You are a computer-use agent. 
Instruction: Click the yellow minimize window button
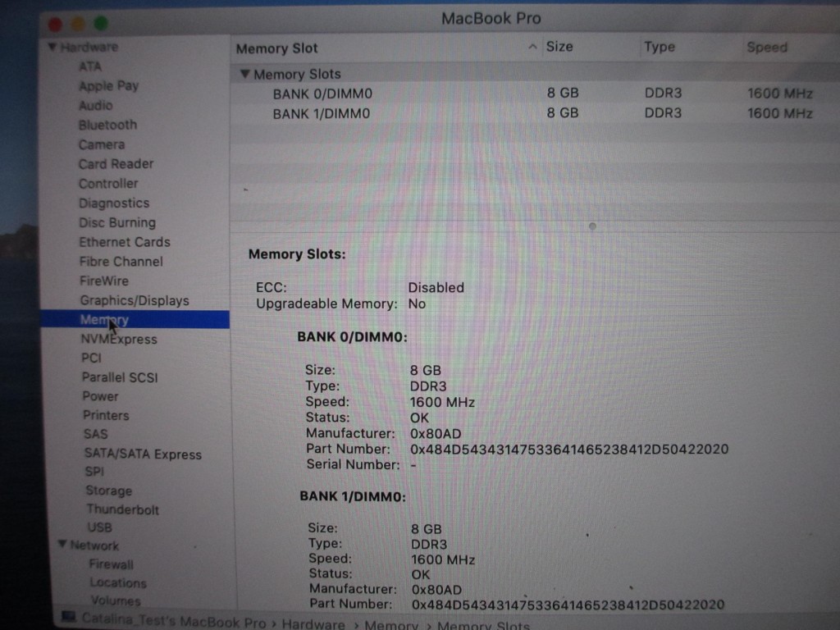coord(78,24)
